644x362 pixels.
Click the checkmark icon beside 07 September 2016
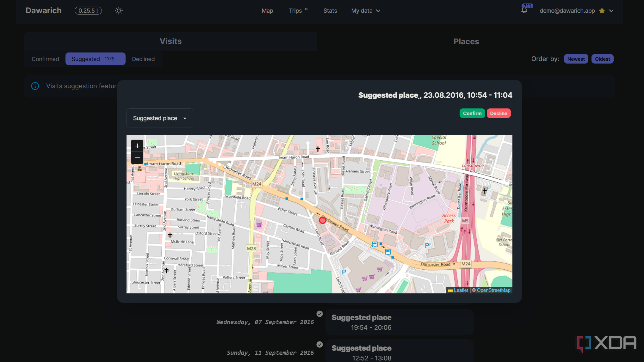click(319, 314)
